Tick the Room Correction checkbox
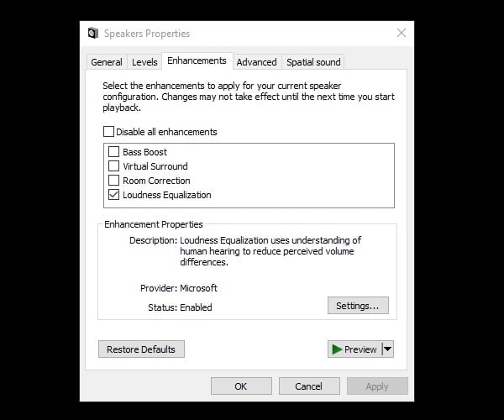 click(114, 181)
